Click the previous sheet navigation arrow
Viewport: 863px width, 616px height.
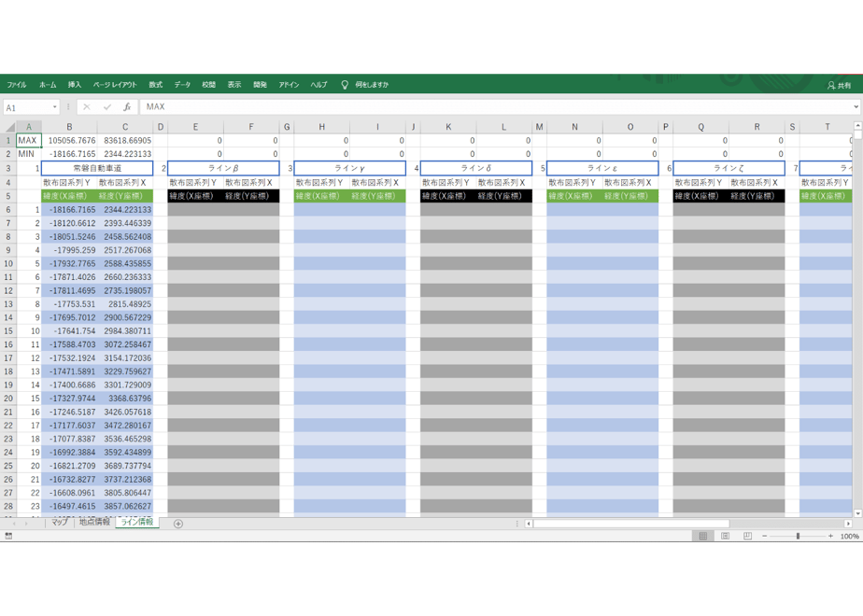tap(14, 524)
